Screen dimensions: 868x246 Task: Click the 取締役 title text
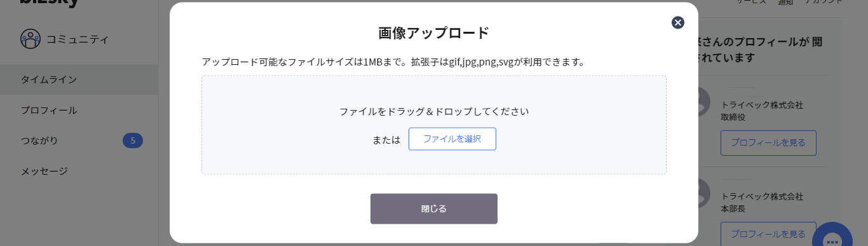[x=733, y=117]
